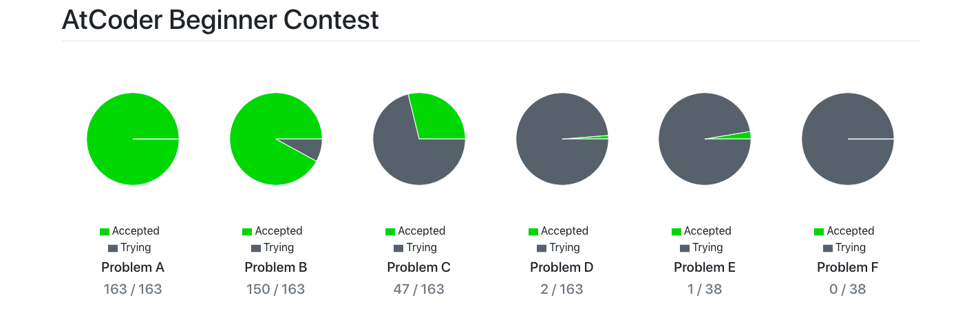The height and width of the screenshot is (311, 980).
Task: Click Problem E's green Accepted legend swatch
Action: [677, 232]
